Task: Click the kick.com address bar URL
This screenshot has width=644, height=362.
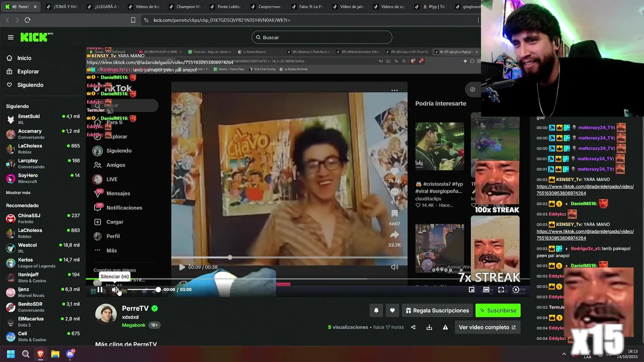Action: click(222, 20)
